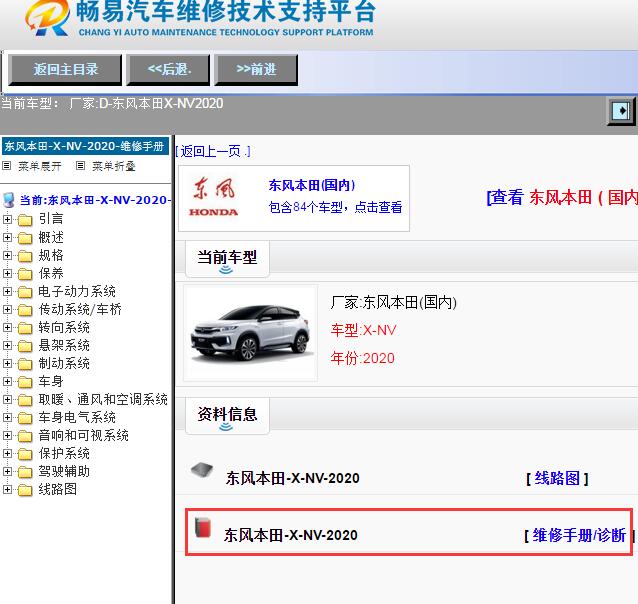This screenshot has width=638, height=604.
Task: Click the 返回上一页 link
Action: click(x=213, y=151)
